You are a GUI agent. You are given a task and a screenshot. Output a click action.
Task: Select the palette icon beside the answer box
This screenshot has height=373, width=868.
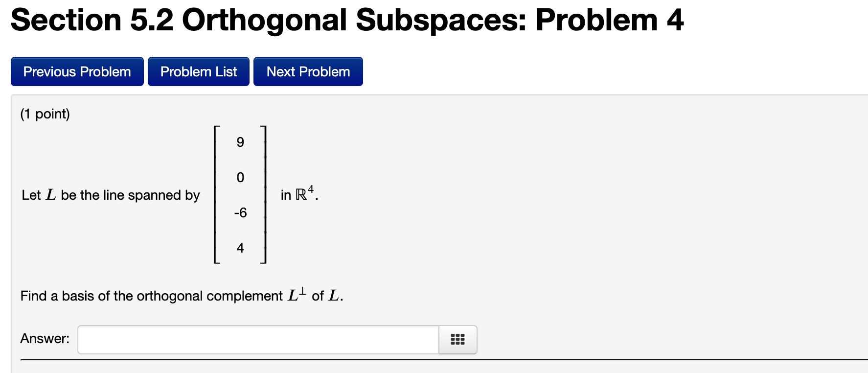[457, 339]
